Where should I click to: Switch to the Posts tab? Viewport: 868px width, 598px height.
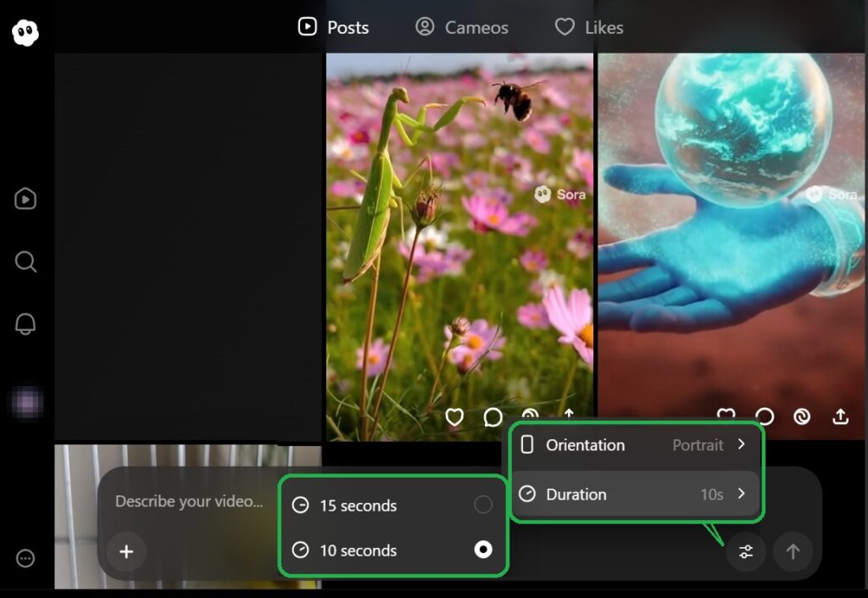pos(333,27)
